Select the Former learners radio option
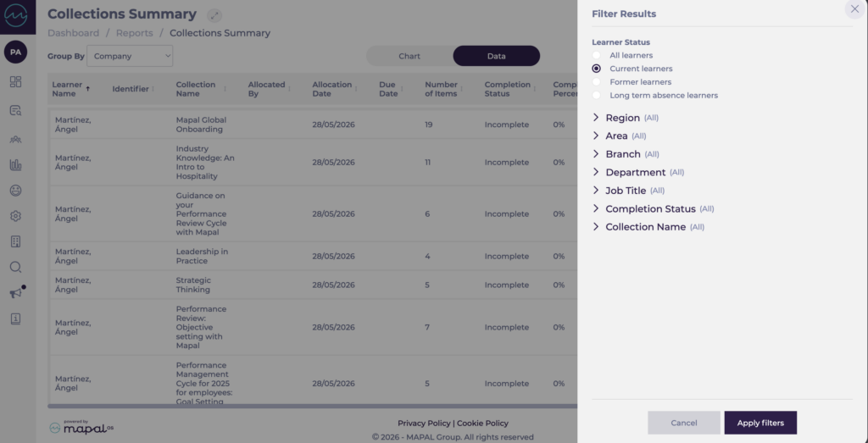This screenshot has width=868, height=443. (x=596, y=82)
